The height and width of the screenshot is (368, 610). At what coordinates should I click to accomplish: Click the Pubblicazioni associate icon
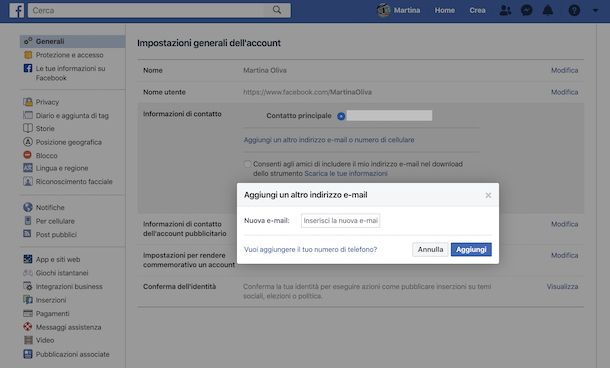(28, 354)
